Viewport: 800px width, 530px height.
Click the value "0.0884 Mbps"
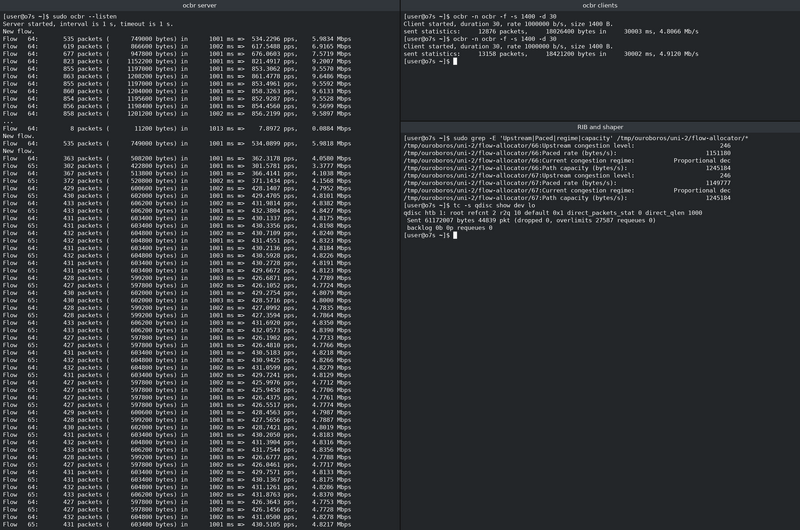pyautogui.click(x=331, y=129)
